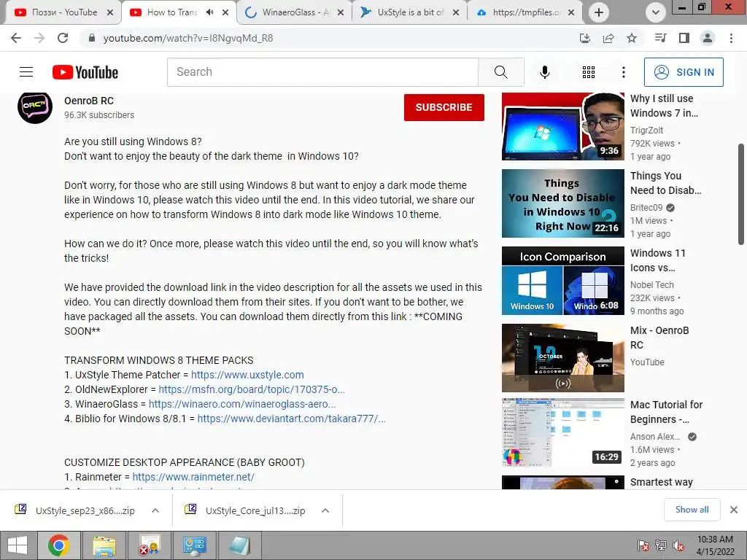Open the tab search dropdown chevron
This screenshot has width=747, height=560.
point(656,12)
